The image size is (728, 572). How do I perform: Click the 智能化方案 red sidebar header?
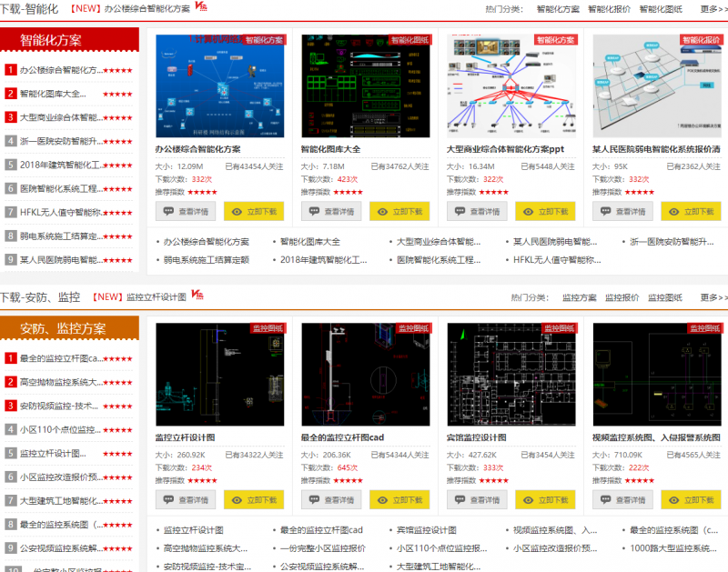coord(69,40)
